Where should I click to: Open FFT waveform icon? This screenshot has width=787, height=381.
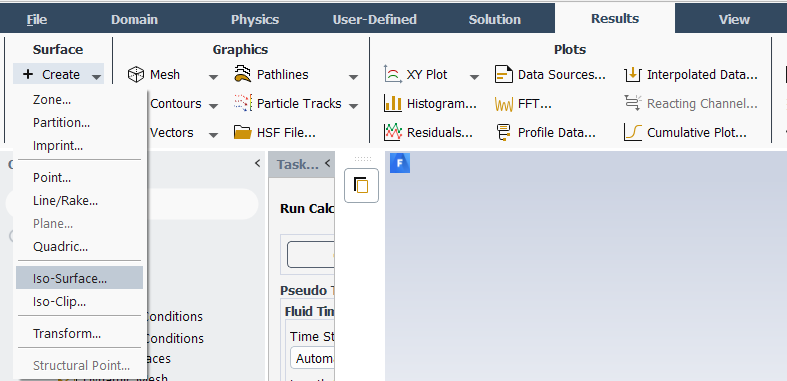504,104
